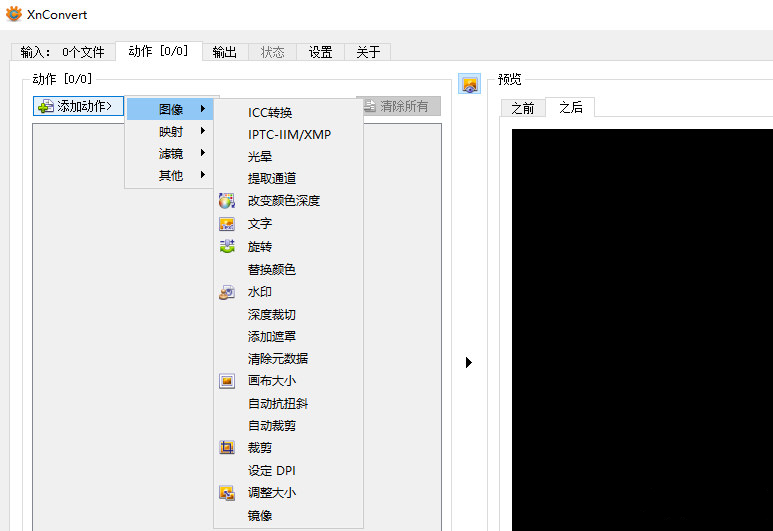Click the XnConvert app logo icon
Image resolution: width=773 pixels, height=531 pixels.
(x=14, y=14)
